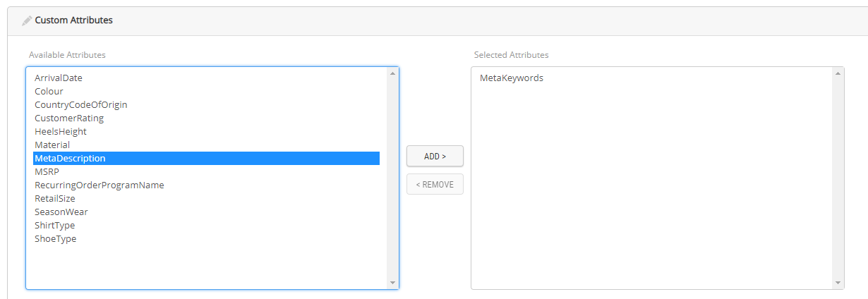Image resolution: width=868 pixels, height=299 pixels.
Task: Select CustomerRating attribute
Action: click(69, 118)
